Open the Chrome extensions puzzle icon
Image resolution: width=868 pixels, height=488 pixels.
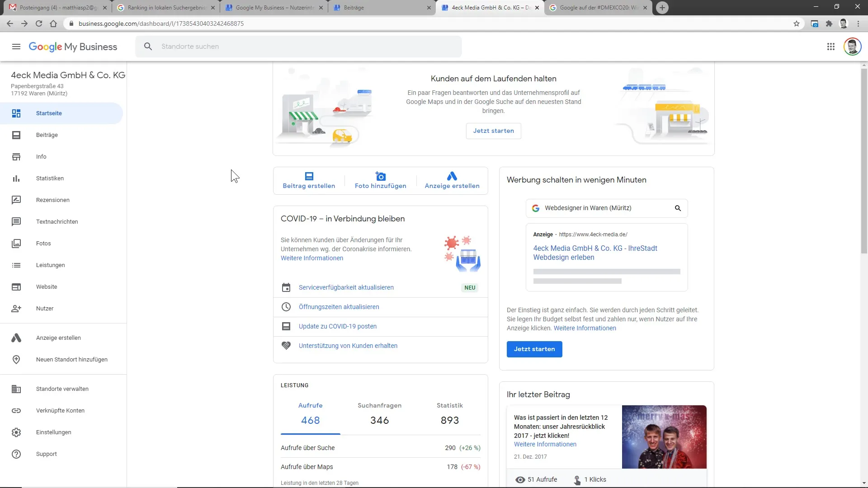pyautogui.click(x=829, y=23)
